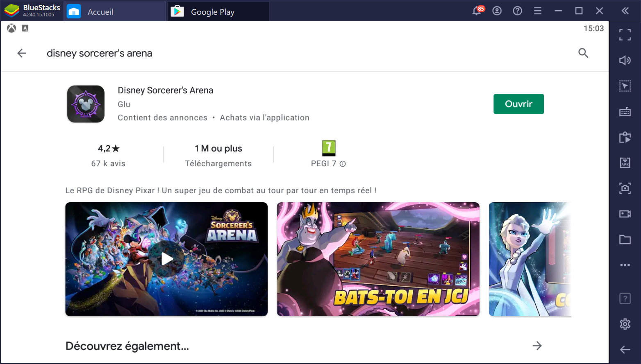This screenshot has height=364, width=641.
Task: Click the Contient des annonces label
Action: [162, 118]
